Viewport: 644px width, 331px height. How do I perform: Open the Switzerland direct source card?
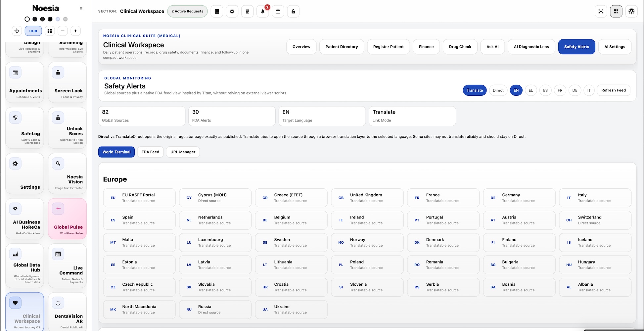point(595,220)
